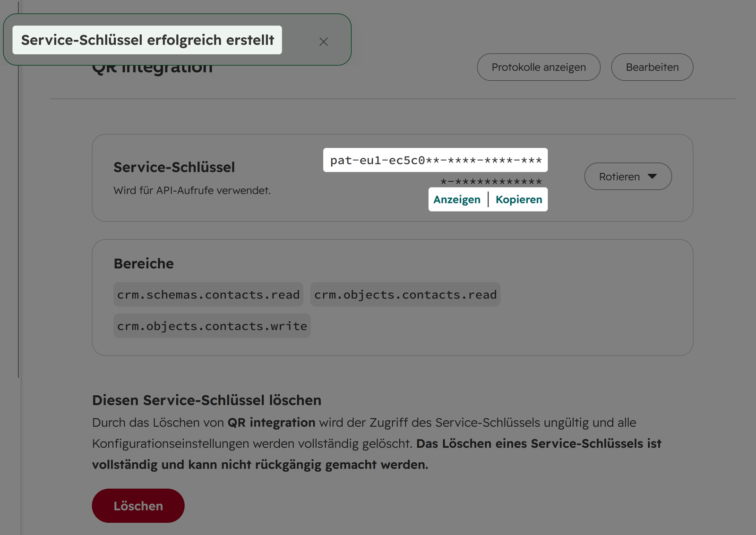Viewport: 756px width, 535px height.
Task: Click the Bereiche heading
Action: (x=144, y=263)
